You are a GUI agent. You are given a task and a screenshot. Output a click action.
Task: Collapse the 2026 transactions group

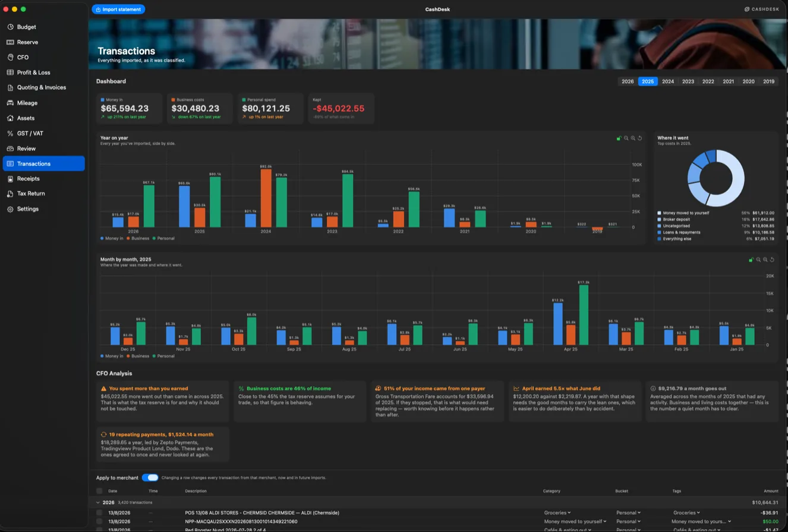98,502
